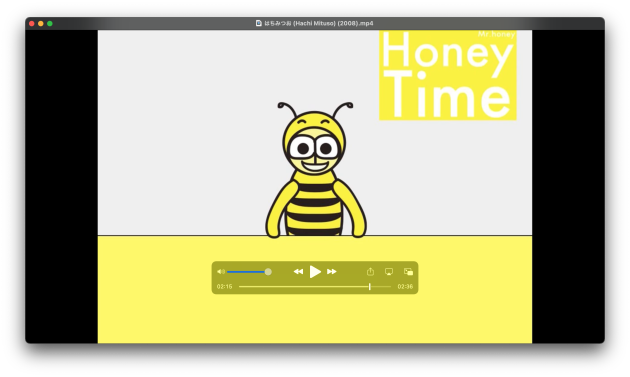Enable picture-in-picture mode icon
630x377 pixels.
(408, 272)
